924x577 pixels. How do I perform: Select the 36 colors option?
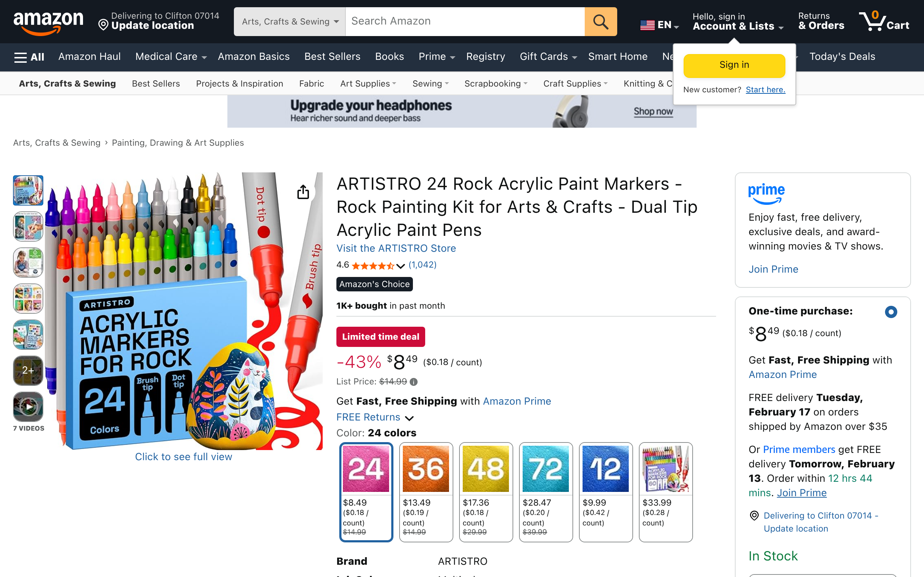(x=426, y=492)
